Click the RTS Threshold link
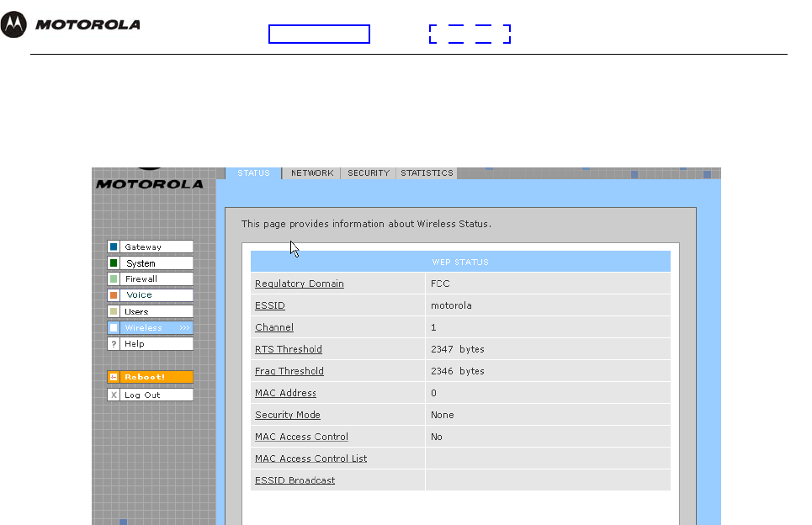 click(x=289, y=349)
